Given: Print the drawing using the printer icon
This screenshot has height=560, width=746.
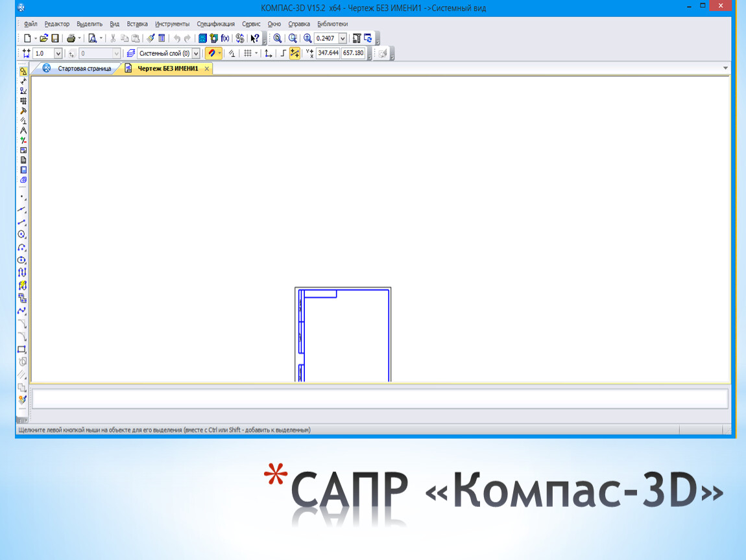Looking at the screenshot, I should (71, 38).
